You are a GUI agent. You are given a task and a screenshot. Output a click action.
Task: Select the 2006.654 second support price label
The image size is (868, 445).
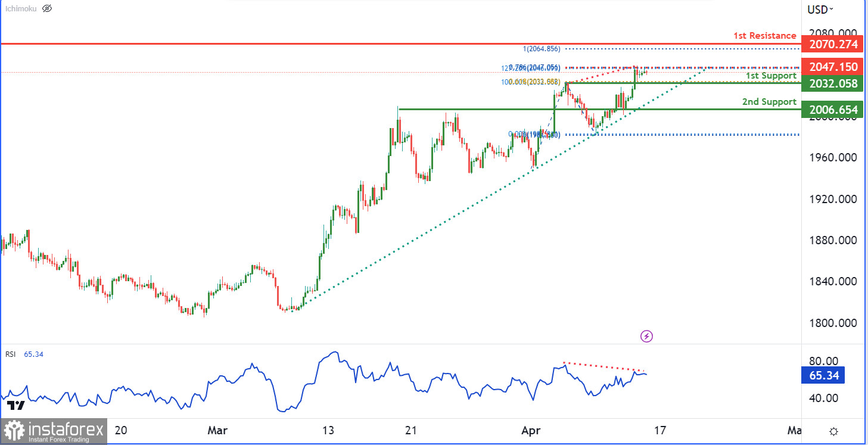(x=833, y=110)
